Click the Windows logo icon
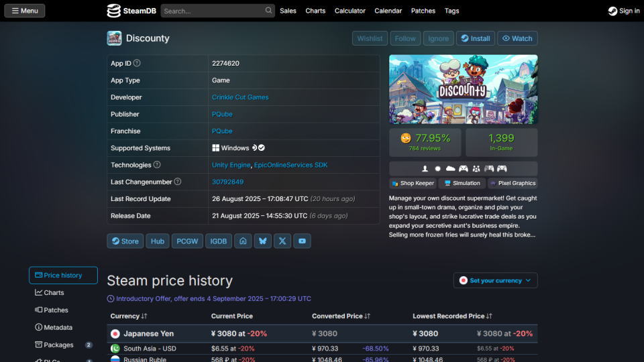 215,147
